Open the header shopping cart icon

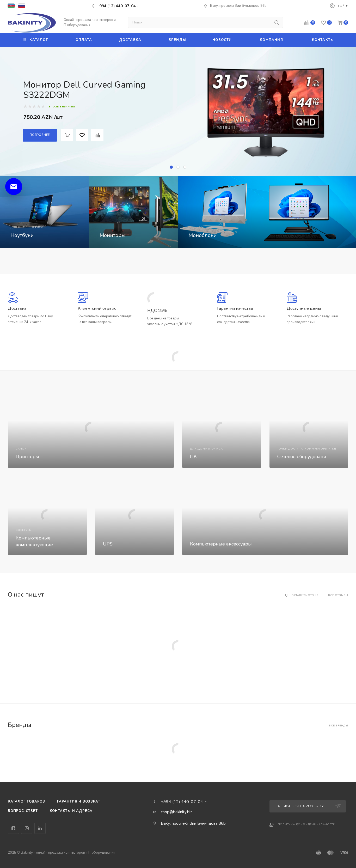[340, 23]
